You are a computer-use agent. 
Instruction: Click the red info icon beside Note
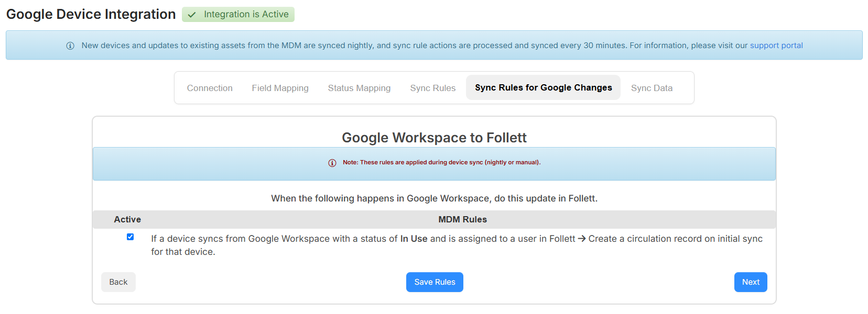(x=332, y=163)
